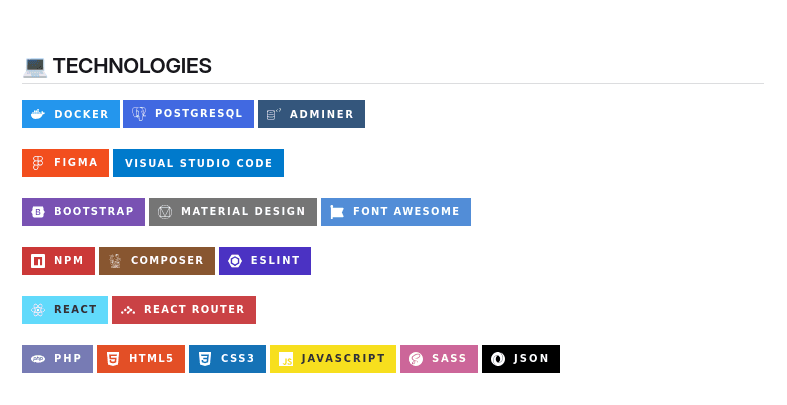Viewport: 787px width, 405px height.
Task: Click the PostgreSQL elephant icon
Action: 139,114
